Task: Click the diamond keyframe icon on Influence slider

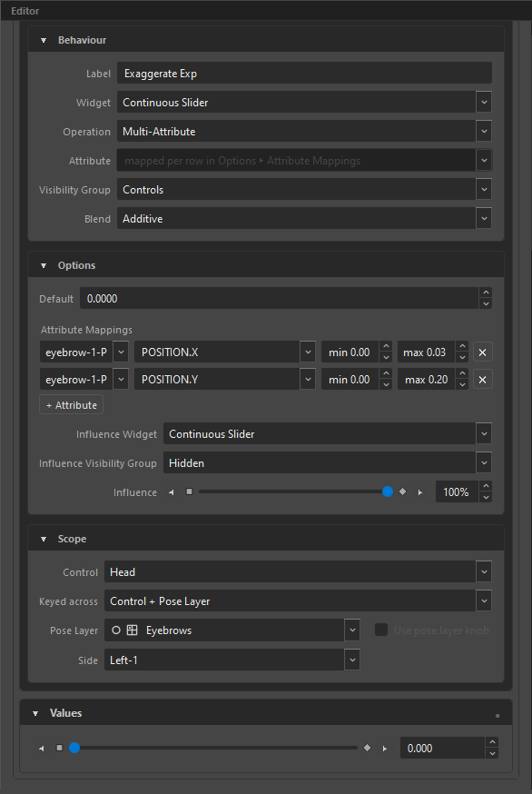Action: pyautogui.click(x=403, y=491)
